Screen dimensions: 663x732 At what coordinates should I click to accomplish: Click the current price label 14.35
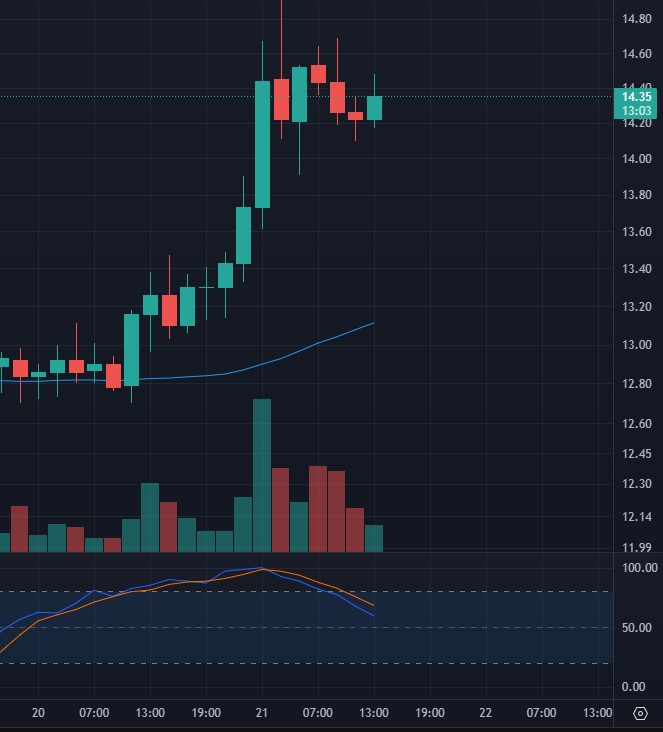pos(636,97)
